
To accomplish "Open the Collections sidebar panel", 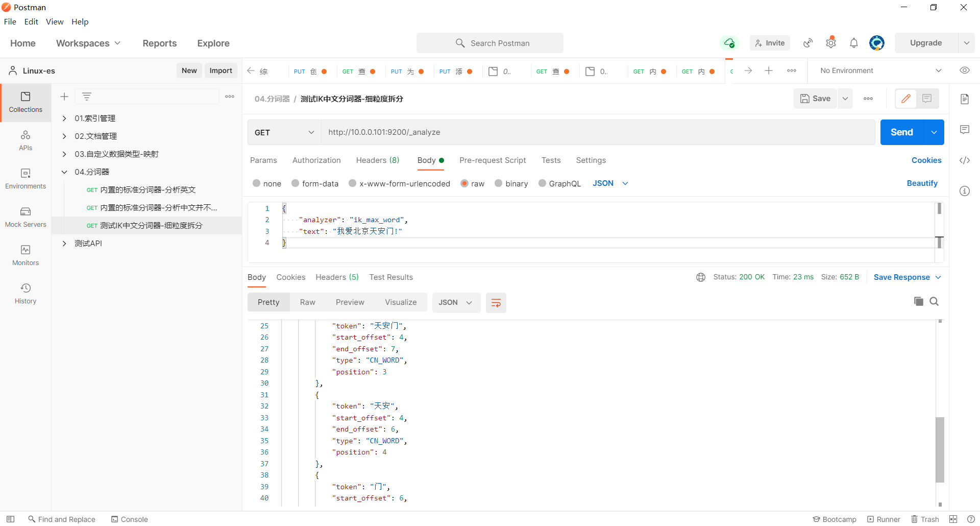I will tap(26, 102).
